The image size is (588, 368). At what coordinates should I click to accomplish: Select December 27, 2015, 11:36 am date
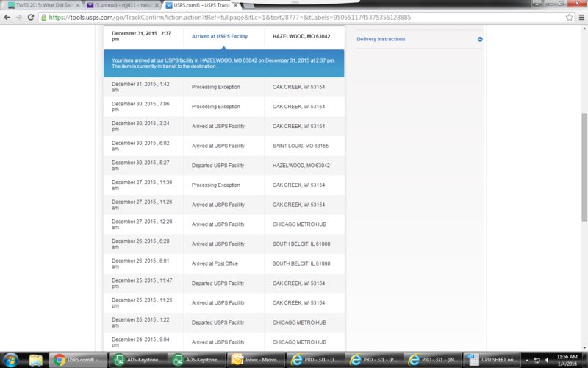tap(142, 185)
